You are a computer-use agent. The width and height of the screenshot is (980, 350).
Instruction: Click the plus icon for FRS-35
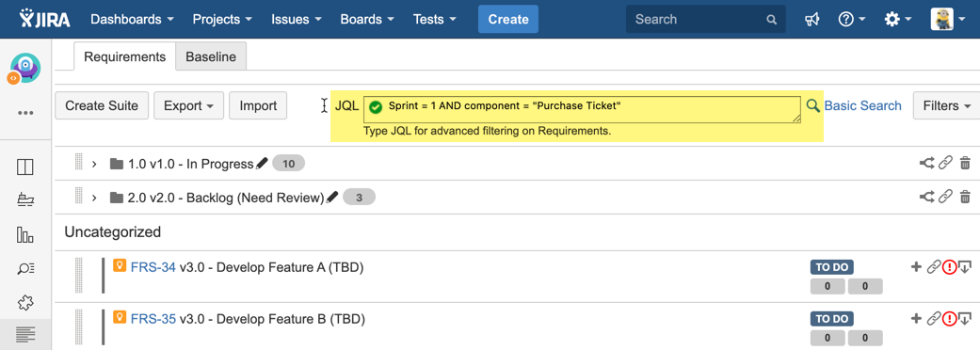point(916,319)
